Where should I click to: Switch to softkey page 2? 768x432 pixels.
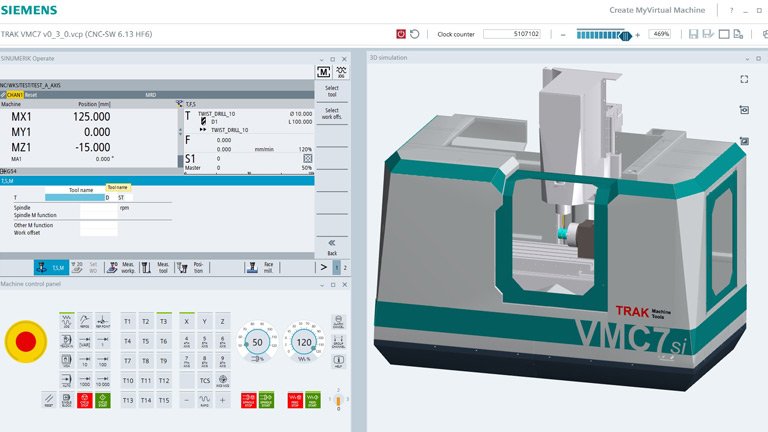[345, 268]
